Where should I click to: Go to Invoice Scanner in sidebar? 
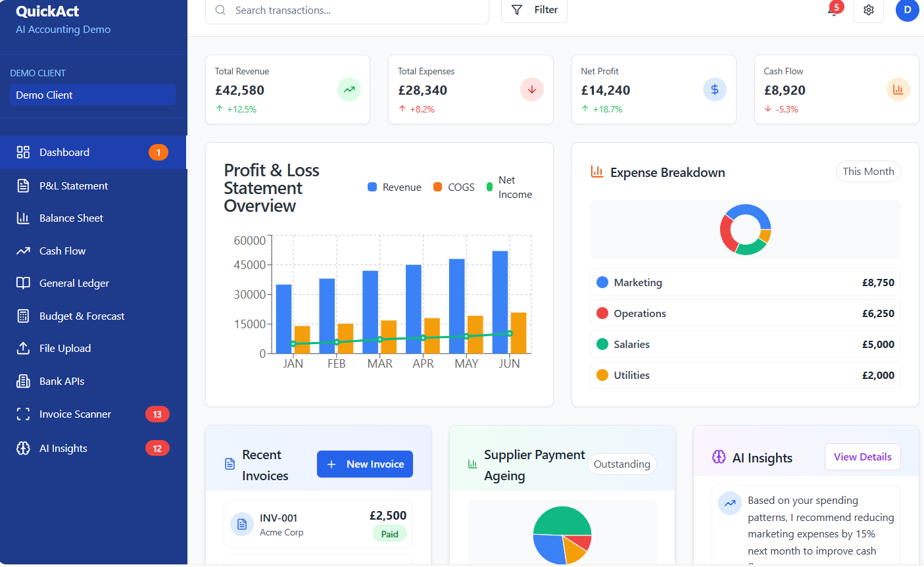coord(75,414)
